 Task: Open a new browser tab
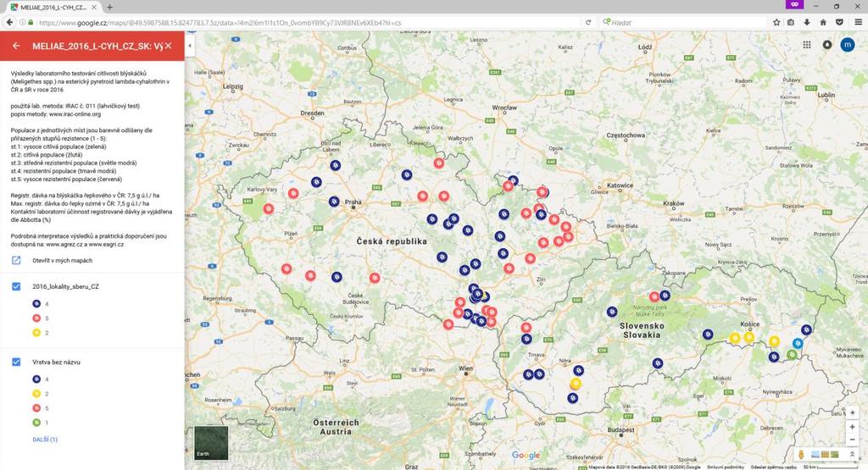pyautogui.click(x=109, y=7)
